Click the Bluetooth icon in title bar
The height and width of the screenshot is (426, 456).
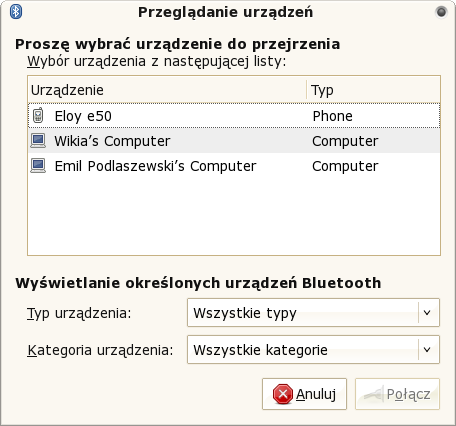point(16,12)
